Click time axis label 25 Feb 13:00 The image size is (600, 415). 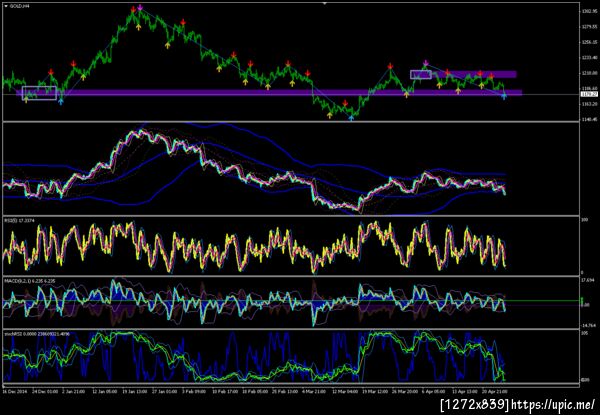(x=284, y=392)
